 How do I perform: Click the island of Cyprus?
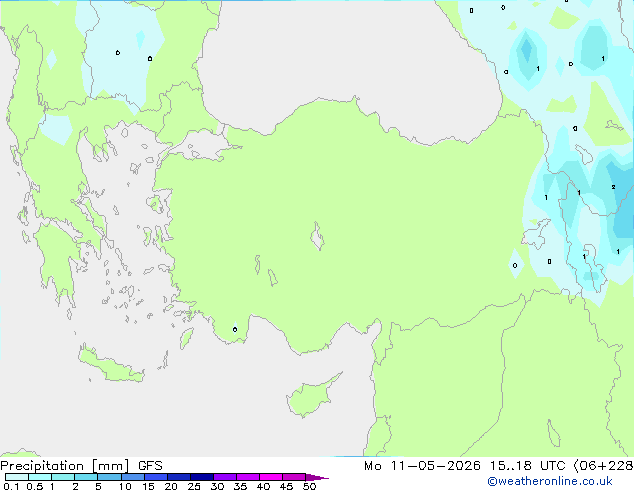[x=312, y=396]
